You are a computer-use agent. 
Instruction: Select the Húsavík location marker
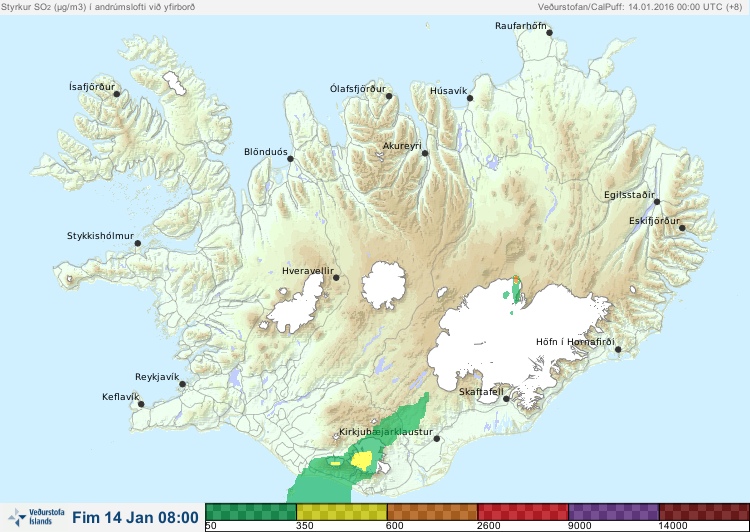[470, 98]
